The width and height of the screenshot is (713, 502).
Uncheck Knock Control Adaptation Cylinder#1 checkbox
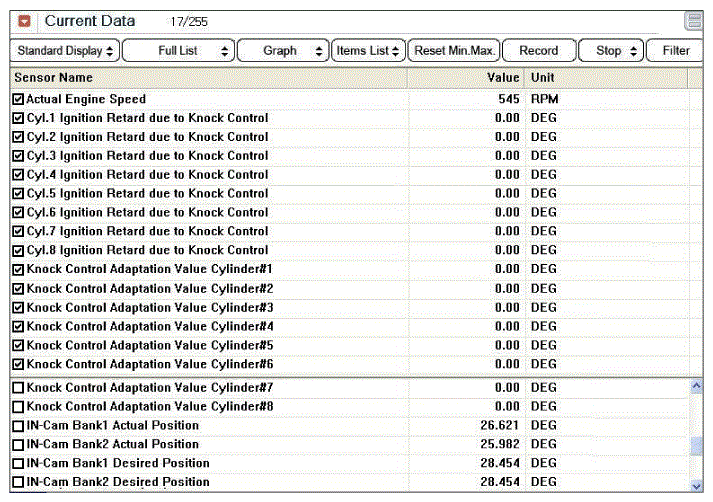(x=18, y=270)
